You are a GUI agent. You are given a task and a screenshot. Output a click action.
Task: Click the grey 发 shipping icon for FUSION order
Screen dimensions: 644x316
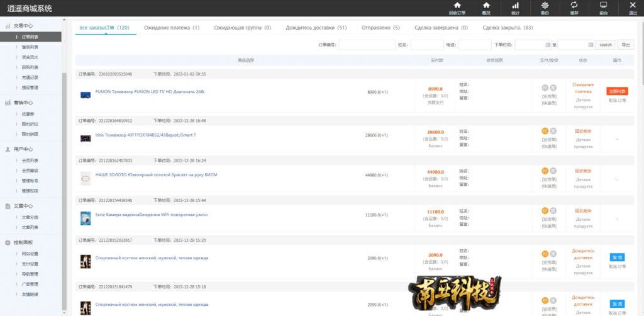tap(553, 87)
